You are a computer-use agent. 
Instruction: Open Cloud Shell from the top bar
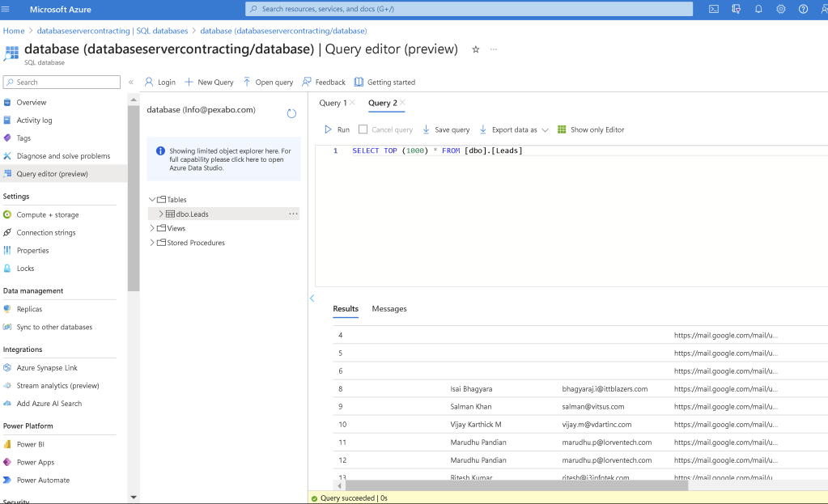(x=713, y=9)
